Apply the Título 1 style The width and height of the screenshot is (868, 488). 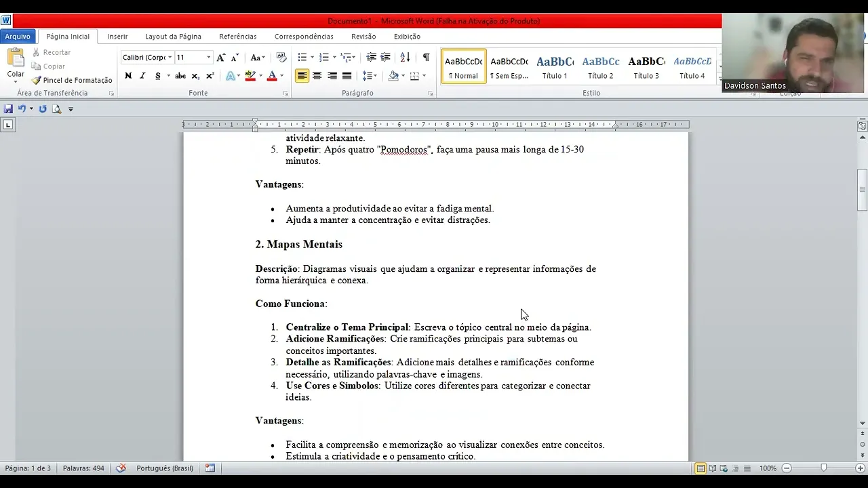555,66
